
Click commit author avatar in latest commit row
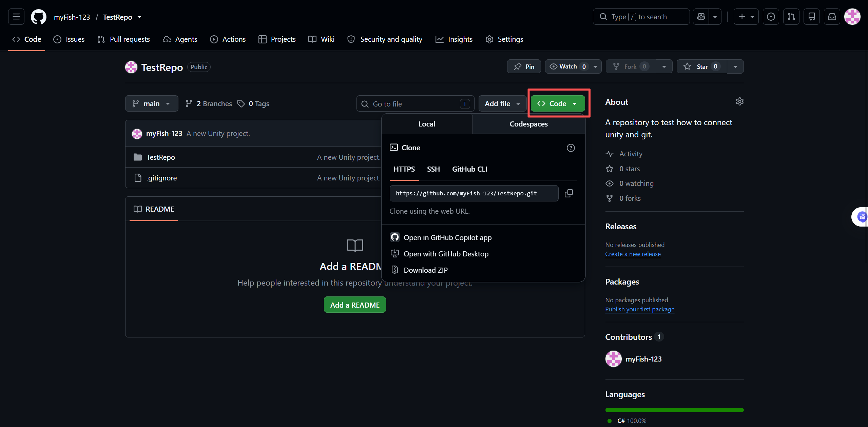coord(137,134)
